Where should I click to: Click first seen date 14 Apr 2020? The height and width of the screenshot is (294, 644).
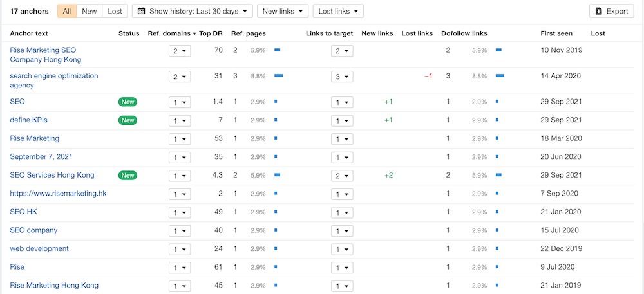561,77
